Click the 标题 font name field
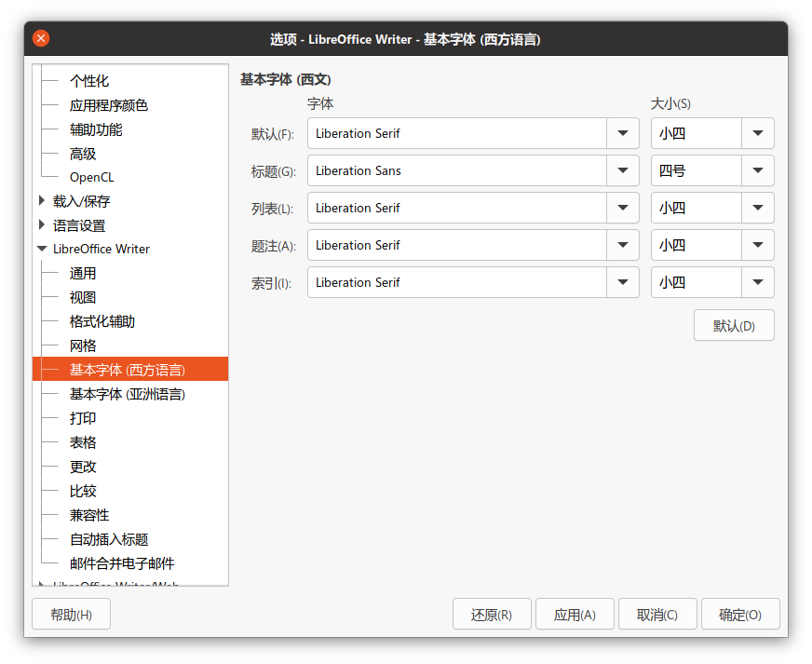Viewport: 812px width, 664px height. click(457, 170)
